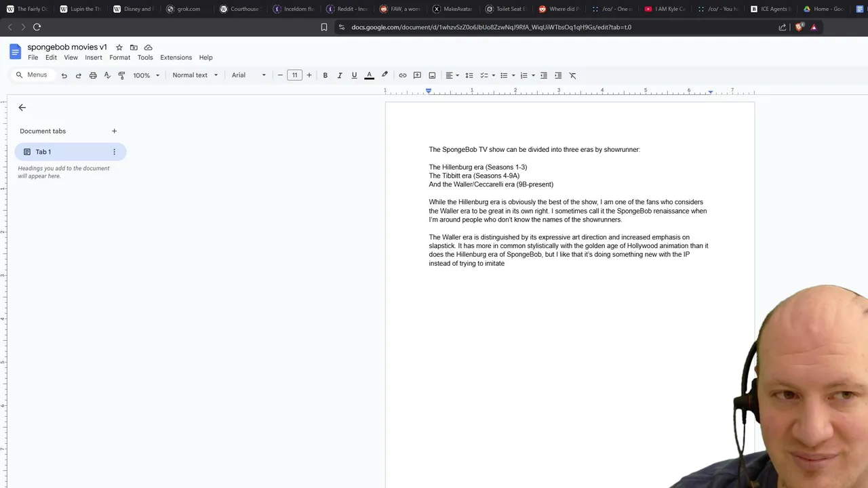Switch to the MakeAvatar browser tab
Image resolution: width=868 pixels, height=488 pixels.
click(x=453, y=9)
